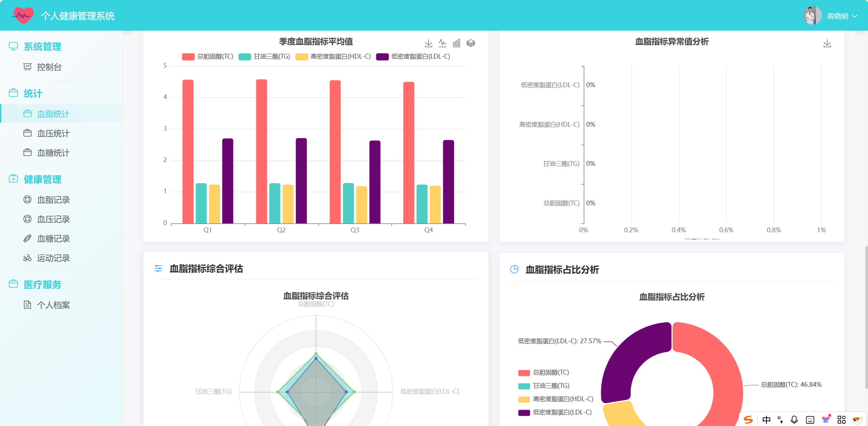The width and height of the screenshot is (868, 426).
Task: Expand the 黄晓明 user dropdown arrow
Action: (x=854, y=16)
